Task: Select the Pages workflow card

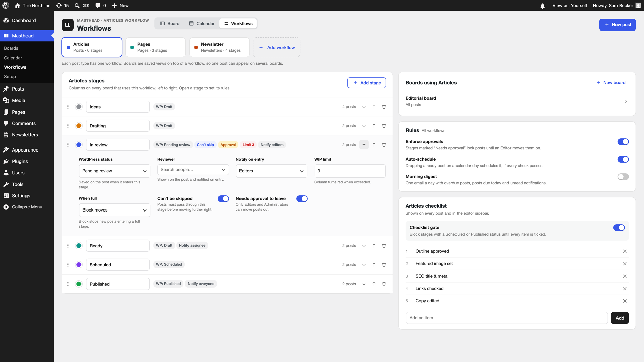Action: [156, 47]
